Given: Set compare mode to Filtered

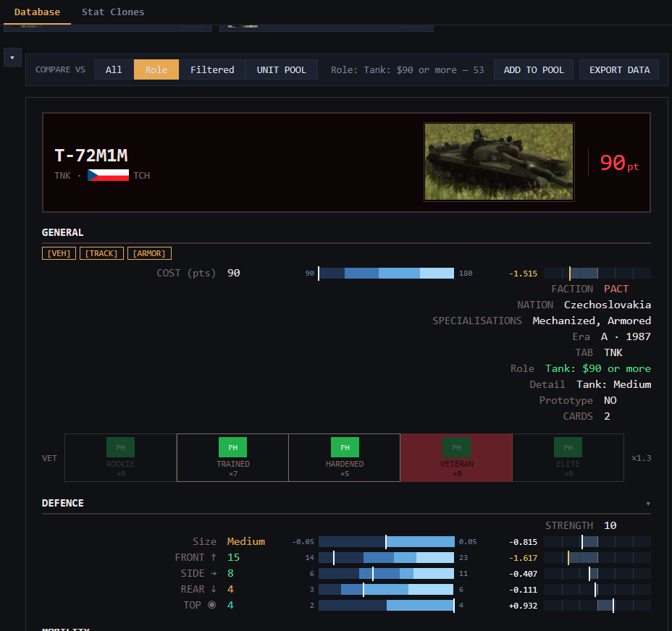Looking at the screenshot, I should (212, 69).
